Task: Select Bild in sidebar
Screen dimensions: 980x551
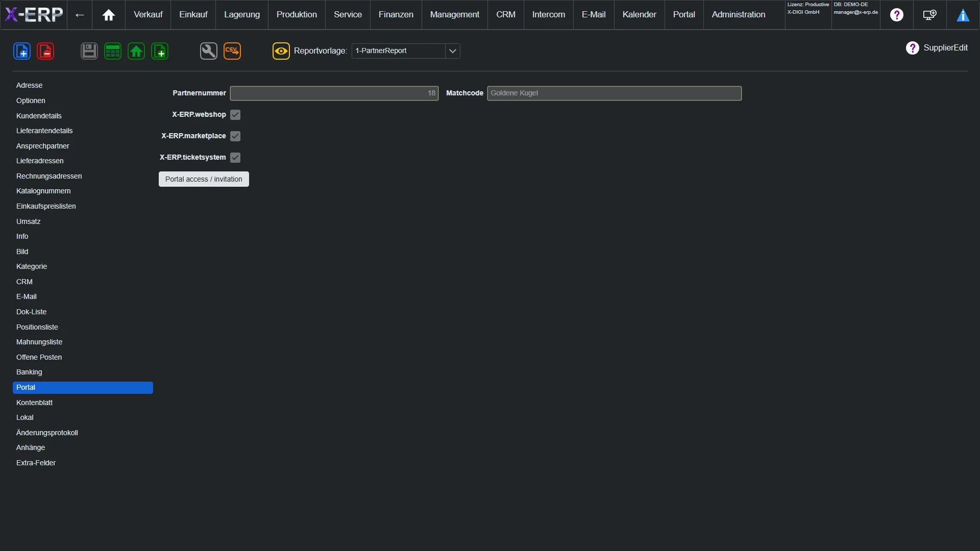Action: tap(83, 252)
